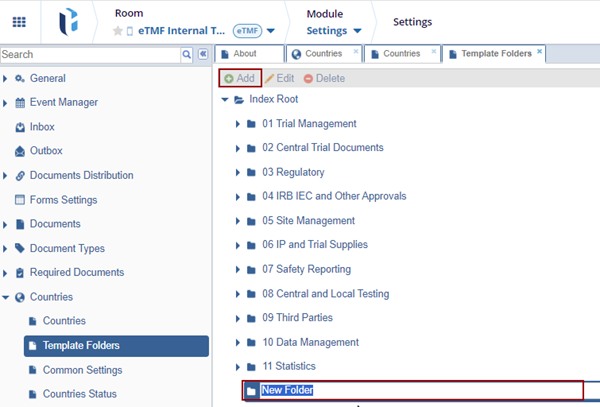This screenshot has width=600, height=407.
Task: Open Forms Settings in the sidebar
Action: [x=63, y=199]
